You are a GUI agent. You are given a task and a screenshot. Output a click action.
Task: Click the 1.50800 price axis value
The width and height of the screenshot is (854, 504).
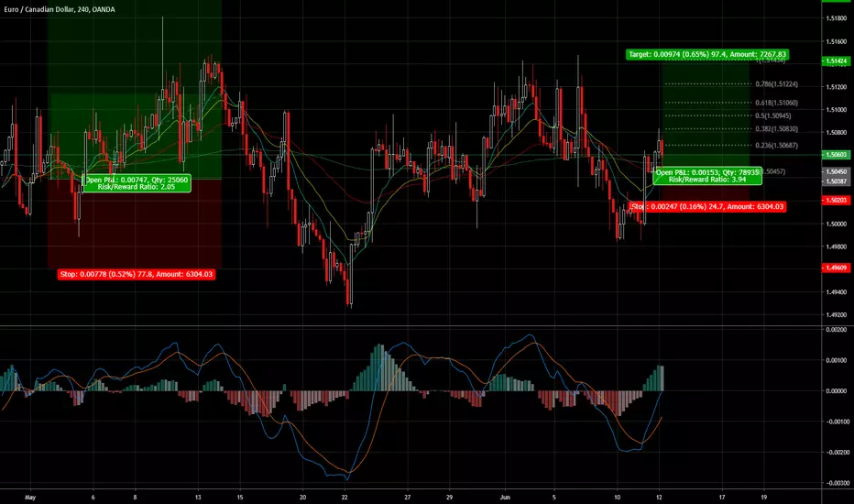click(x=837, y=132)
